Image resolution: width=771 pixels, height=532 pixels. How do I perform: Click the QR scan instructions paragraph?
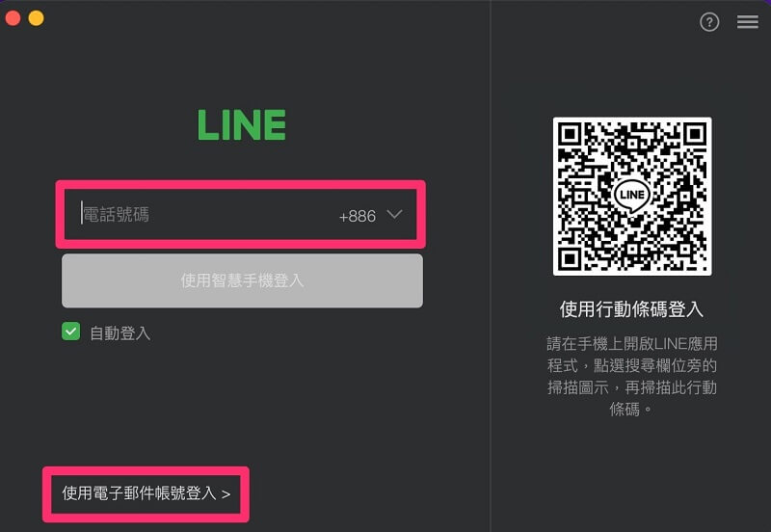(x=632, y=376)
